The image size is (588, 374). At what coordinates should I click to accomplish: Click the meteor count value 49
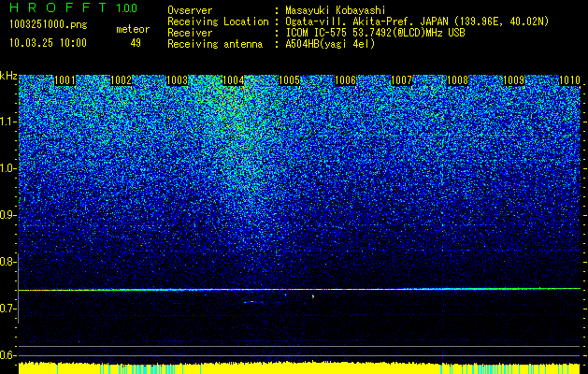[x=136, y=43]
